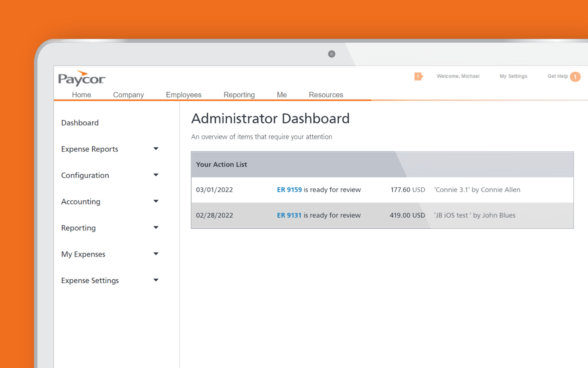Expand sidebar Reporting section arrow

coord(156,228)
